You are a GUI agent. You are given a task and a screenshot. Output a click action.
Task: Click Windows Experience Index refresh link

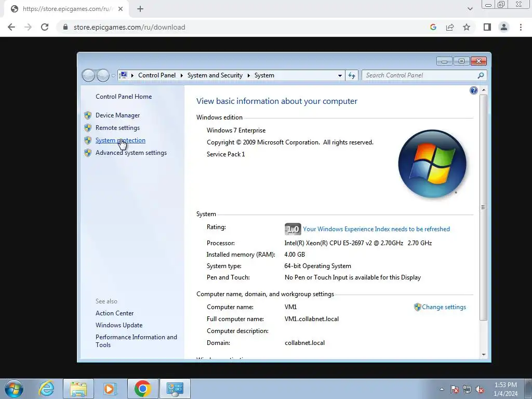tap(376, 229)
